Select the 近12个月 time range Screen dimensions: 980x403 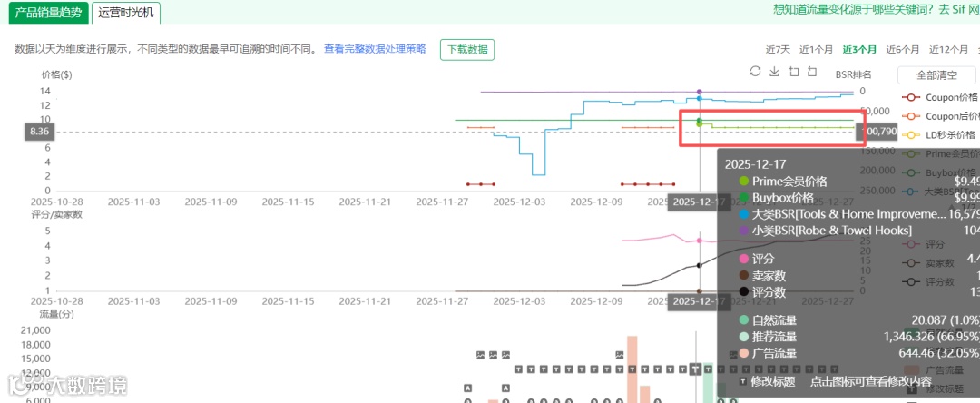coord(949,49)
